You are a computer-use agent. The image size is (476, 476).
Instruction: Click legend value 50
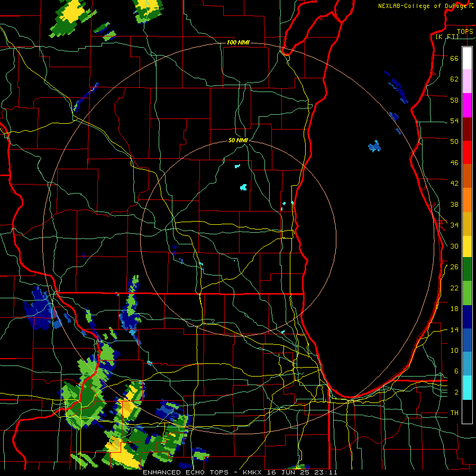pos(454,142)
